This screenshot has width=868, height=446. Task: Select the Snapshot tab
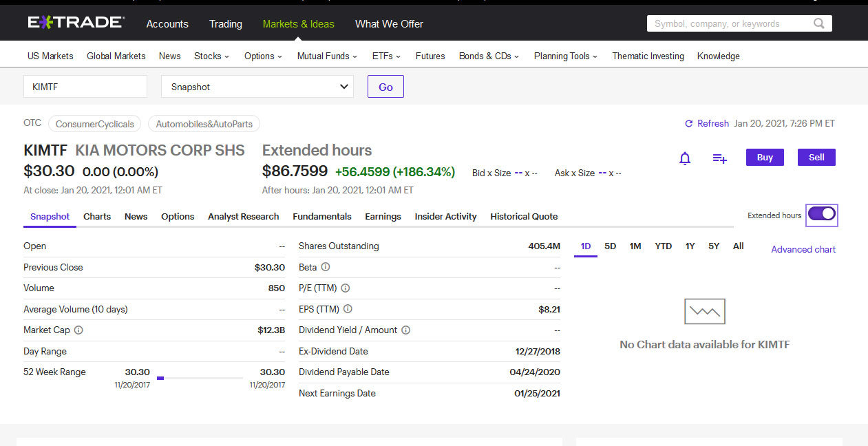point(50,216)
